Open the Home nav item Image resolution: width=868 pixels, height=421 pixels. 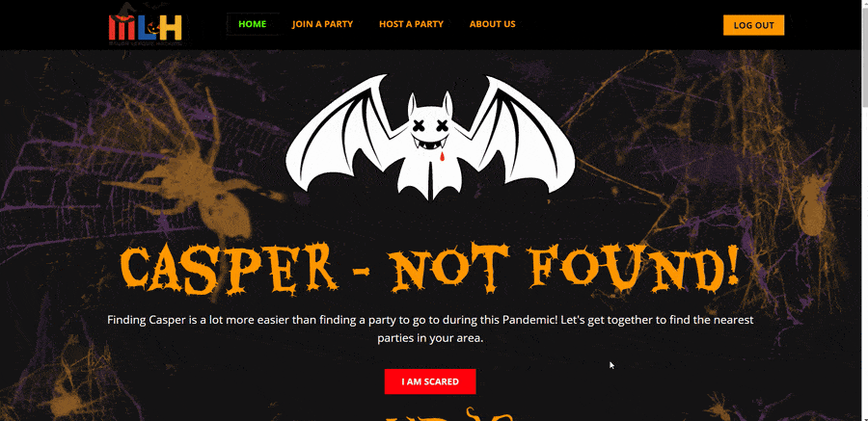253,24
